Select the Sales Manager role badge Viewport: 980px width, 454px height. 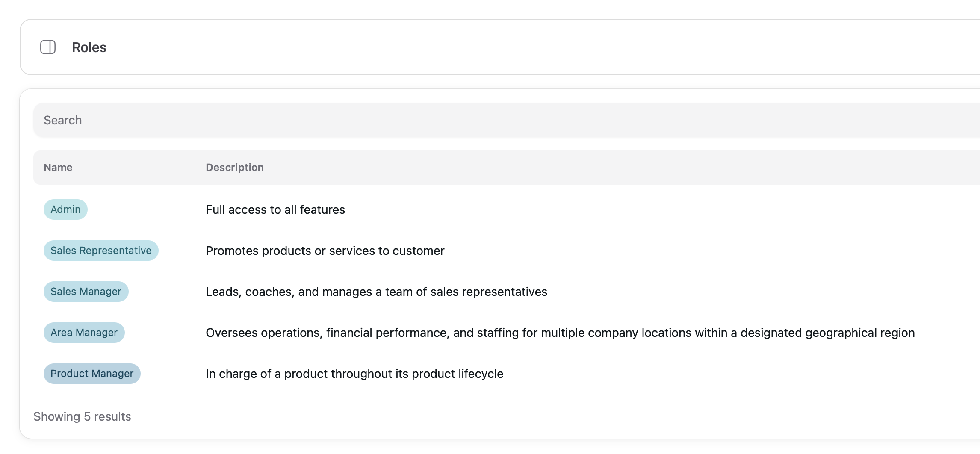point(86,292)
